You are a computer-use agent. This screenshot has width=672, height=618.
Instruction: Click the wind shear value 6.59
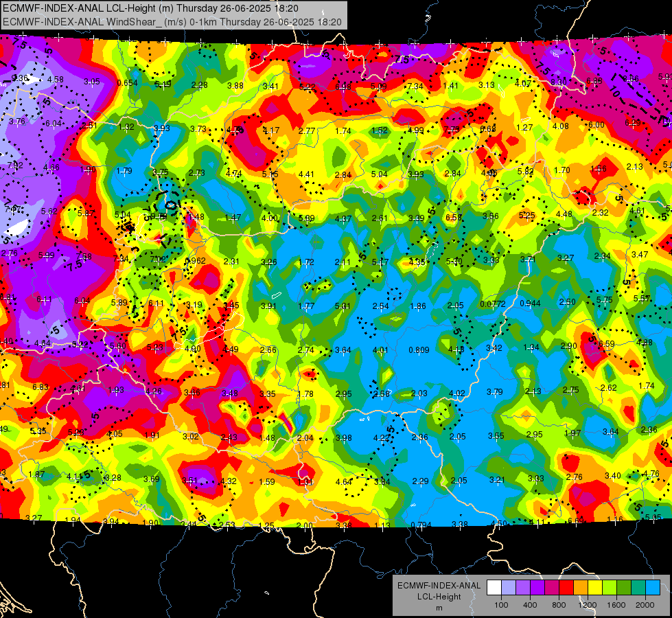[x=606, y=344]
